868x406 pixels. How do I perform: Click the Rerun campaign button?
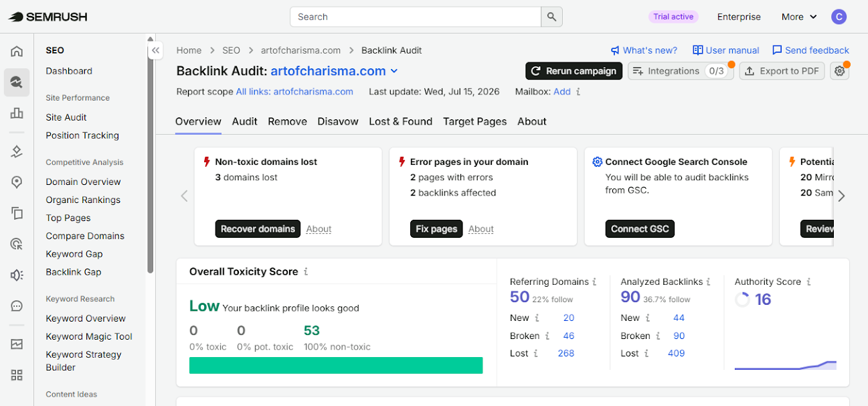pyautogui.click(x=574, y=71)
